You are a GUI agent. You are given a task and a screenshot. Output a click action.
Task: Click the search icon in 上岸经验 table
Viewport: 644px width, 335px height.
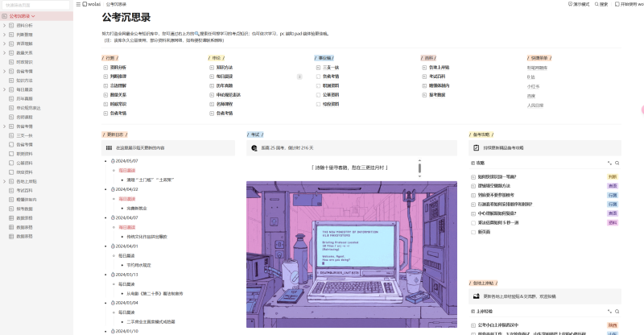point(617,310)
